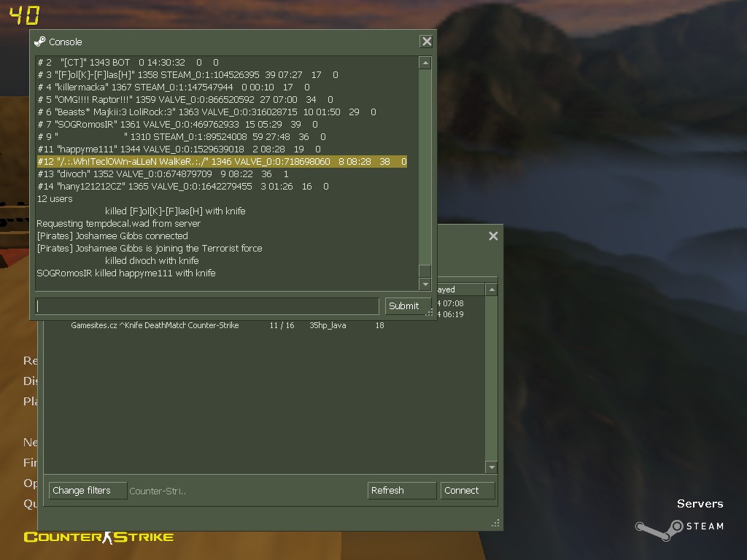
Task: Select highlighted console line for player #12
Action: pos(222,161)
